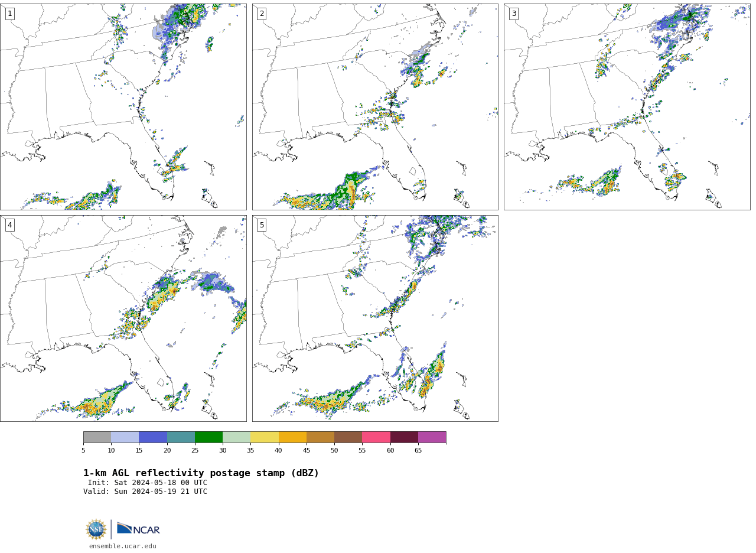Click the colorbar tick label '65'

[x=418, y=451]
